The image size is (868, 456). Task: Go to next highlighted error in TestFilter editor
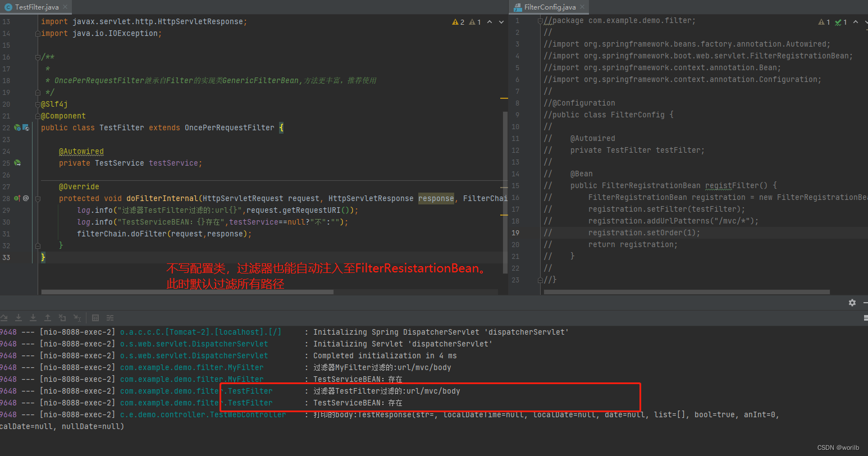(501, 22)
